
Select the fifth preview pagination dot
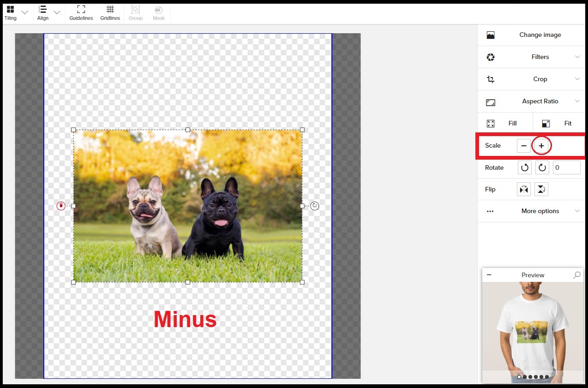pos(541,377)
